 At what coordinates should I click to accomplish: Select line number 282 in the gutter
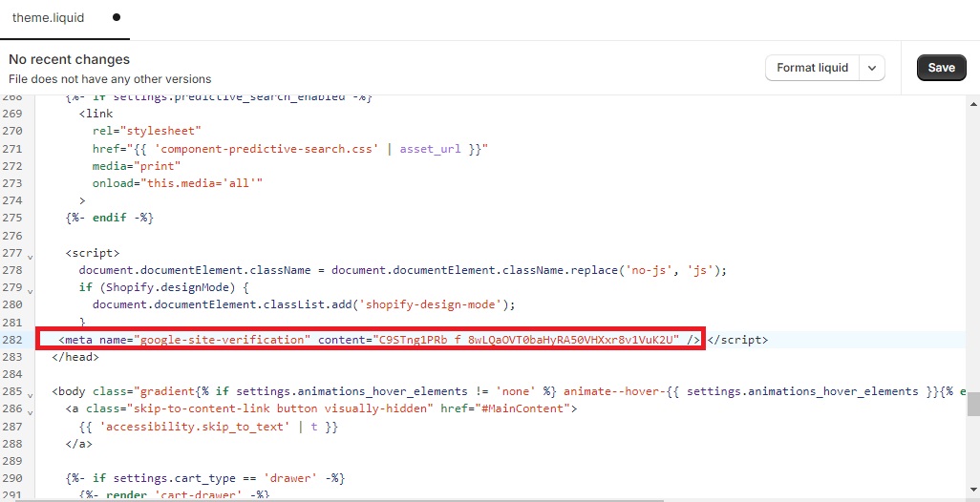[12, 340]
